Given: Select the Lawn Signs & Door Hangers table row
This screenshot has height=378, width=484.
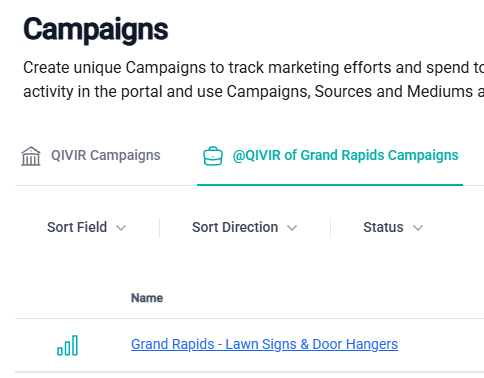Looking at the screenshot, I should click(x=249, y=345).
